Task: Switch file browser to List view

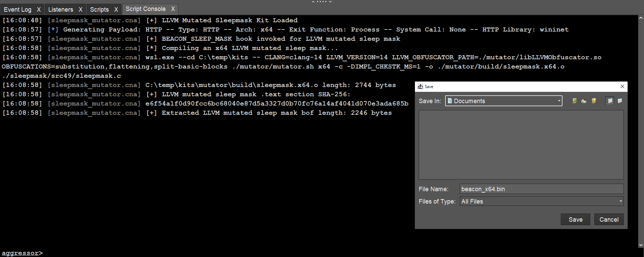Action: (x=610, y=101)
